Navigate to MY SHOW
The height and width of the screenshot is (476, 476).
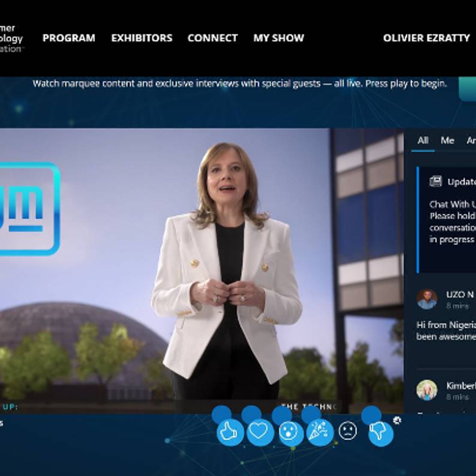tap(278, 38)
